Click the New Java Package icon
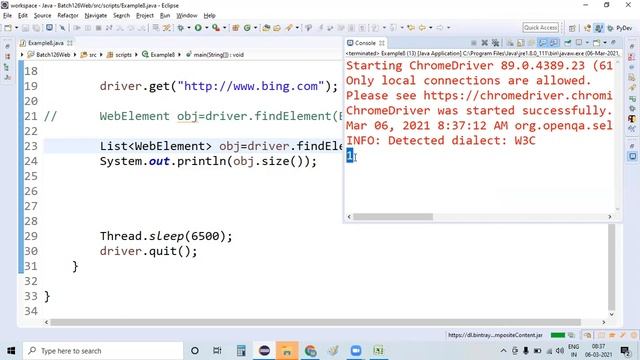This screenshot has width=640, height=360. pos(236,28)
